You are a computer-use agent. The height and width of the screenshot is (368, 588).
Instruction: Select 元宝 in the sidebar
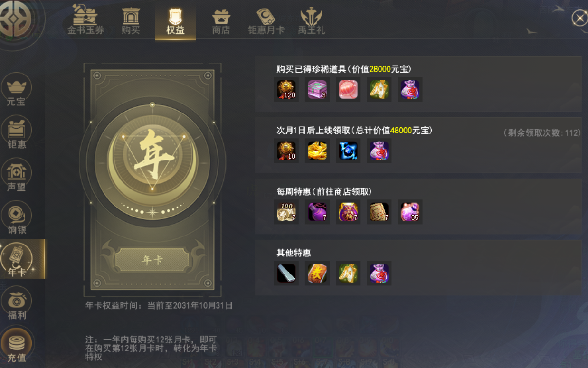click(17, 90)
